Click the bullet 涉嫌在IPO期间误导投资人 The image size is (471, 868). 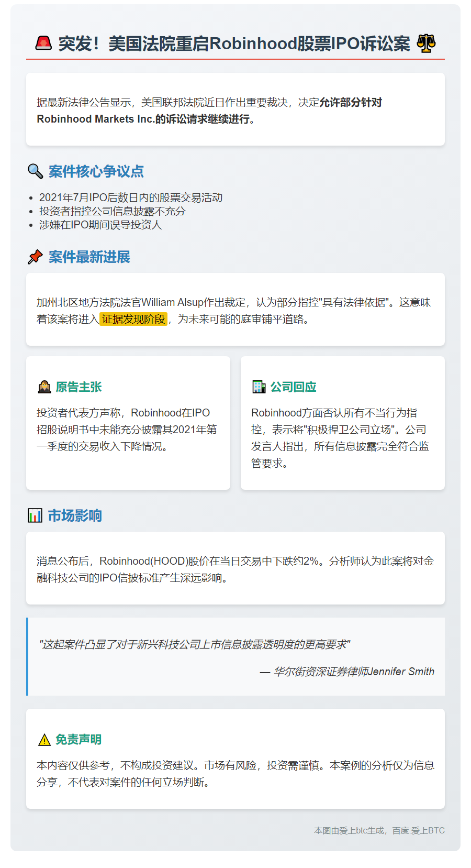coord(100,225)
